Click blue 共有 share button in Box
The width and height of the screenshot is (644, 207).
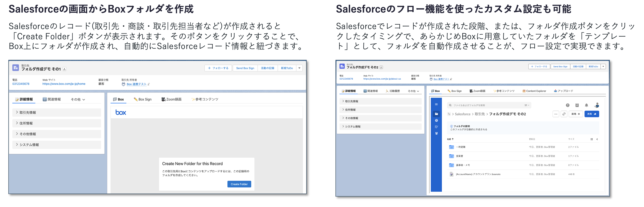(591, 114)
